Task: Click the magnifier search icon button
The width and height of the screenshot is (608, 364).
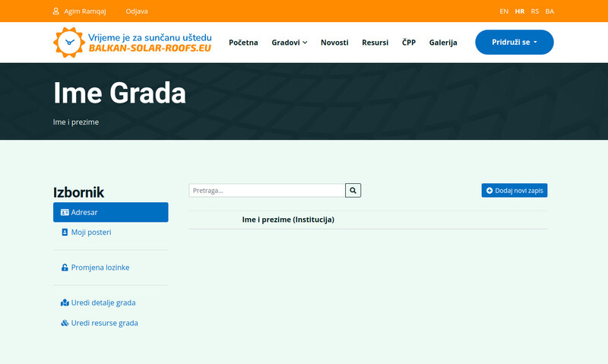Action: 353,191
